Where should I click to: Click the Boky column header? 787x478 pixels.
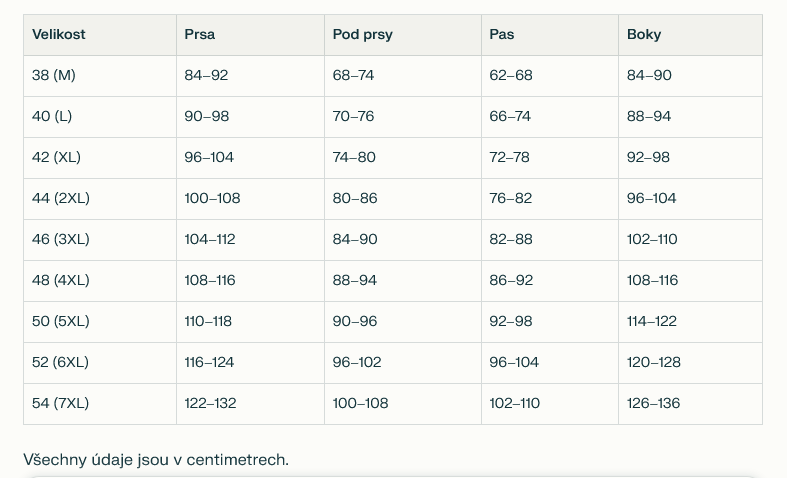tap(644, 34)
